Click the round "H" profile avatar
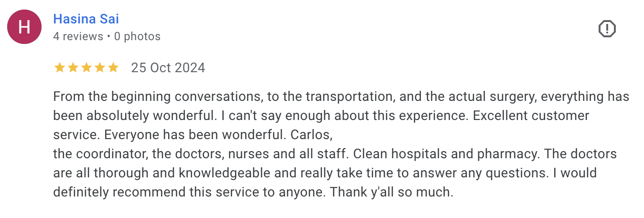The image size is (644, 218). 24,27
